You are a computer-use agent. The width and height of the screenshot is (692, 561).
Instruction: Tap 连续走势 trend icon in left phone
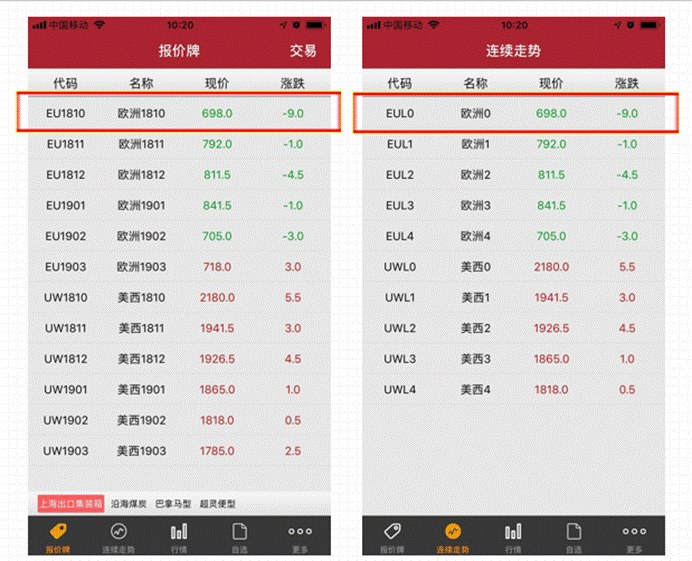tap(118, 531)
